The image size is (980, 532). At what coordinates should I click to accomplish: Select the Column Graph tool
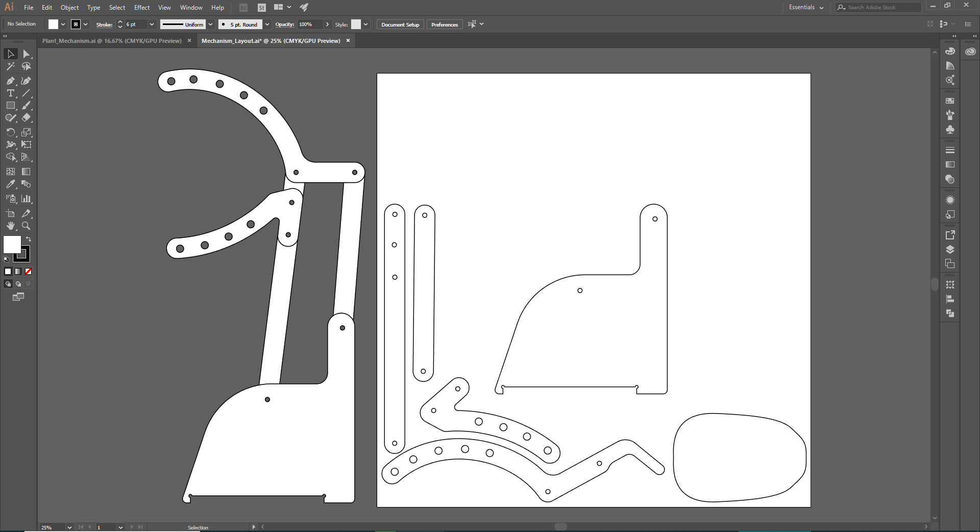click(x=27, y=199)
